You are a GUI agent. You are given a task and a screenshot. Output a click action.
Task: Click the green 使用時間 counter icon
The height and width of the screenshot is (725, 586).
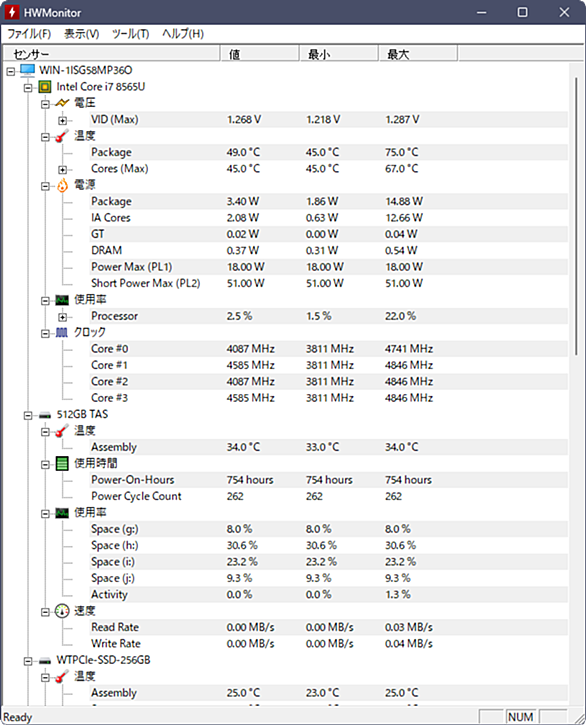coord(62,463)
